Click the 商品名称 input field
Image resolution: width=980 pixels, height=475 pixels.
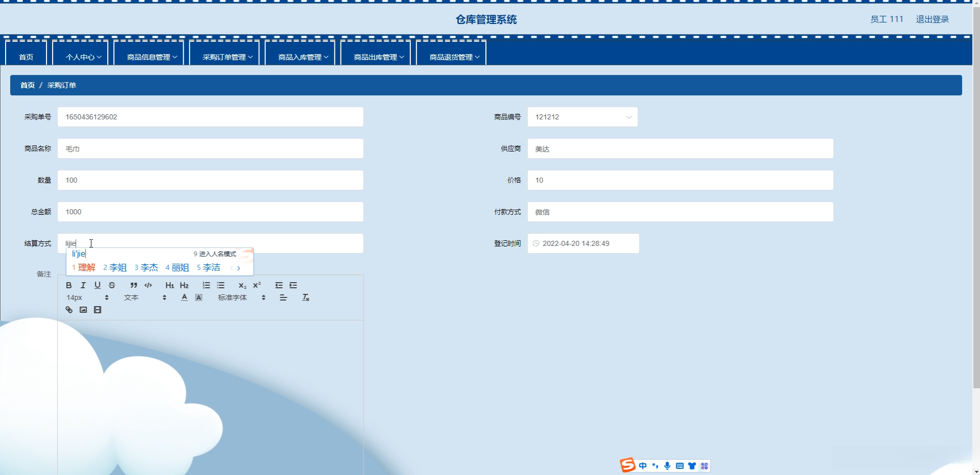click(x=210, y=148)
